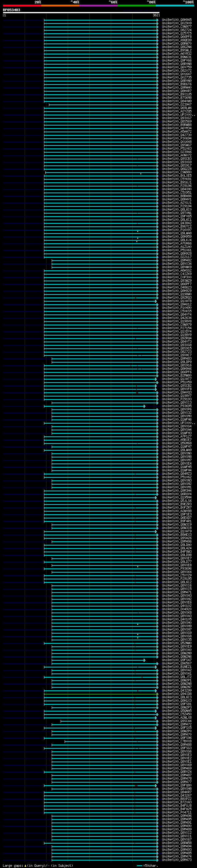The width and height of the screenshot is (197, 868).
Task: Select hit label UniRef100_B4FA25
Action: point(177,809)
